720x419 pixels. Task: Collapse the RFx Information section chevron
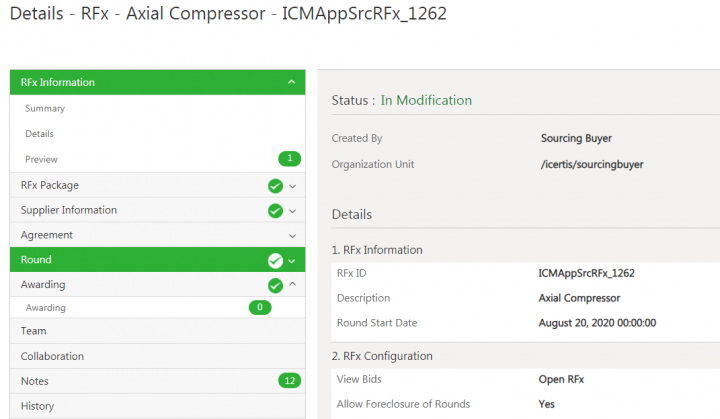[x=291, y=82]
